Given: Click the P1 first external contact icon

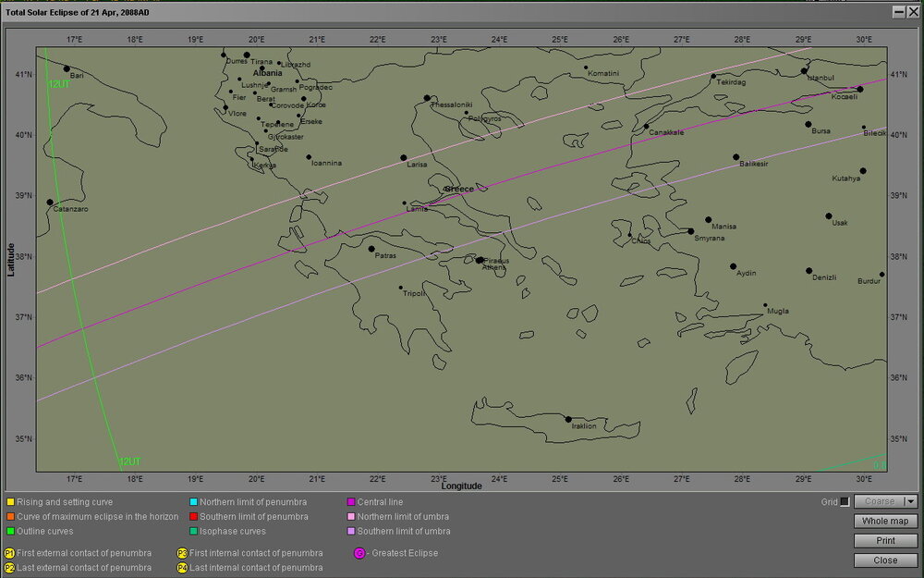Looking at the screenshot, I should point(9,553).
